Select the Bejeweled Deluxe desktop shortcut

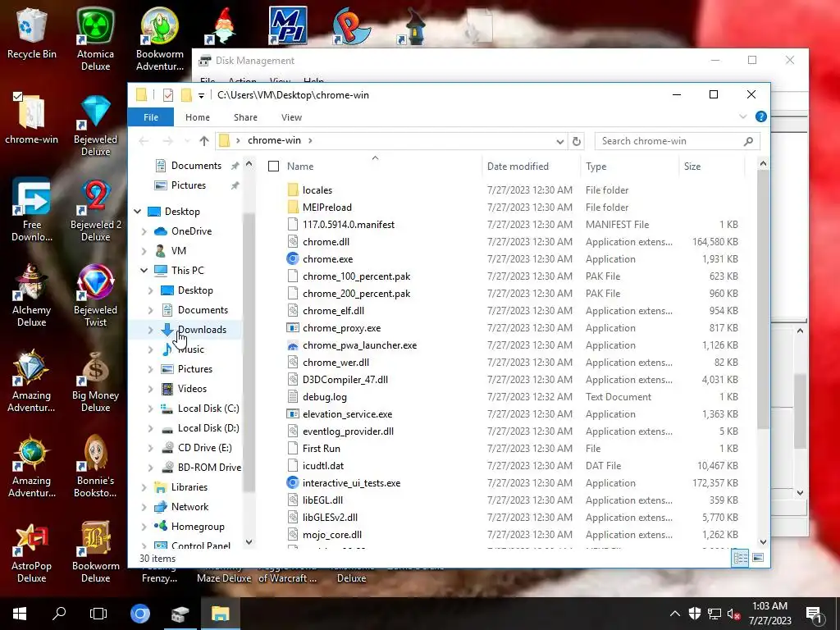pyautogui.click(x=95, y=125)
